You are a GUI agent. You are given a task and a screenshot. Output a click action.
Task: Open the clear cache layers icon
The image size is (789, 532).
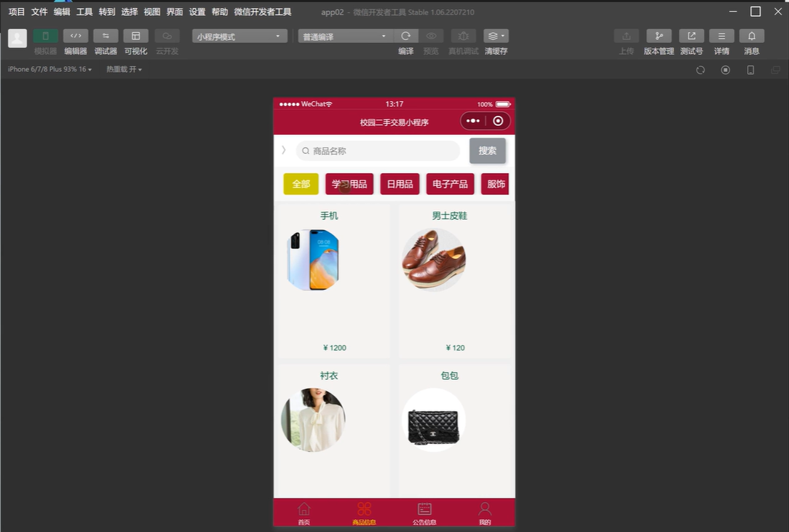496,36
